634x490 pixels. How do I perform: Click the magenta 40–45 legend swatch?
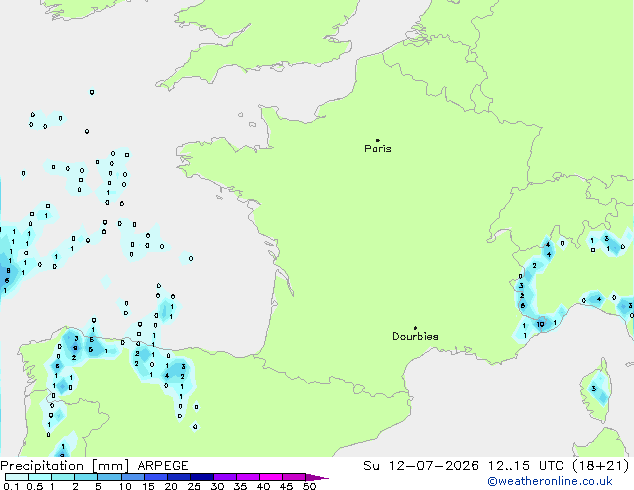coord(271,477)
